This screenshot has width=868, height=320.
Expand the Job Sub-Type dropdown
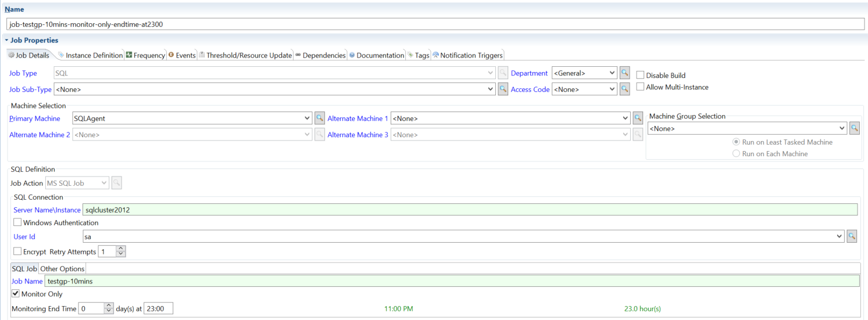point(491,89)
